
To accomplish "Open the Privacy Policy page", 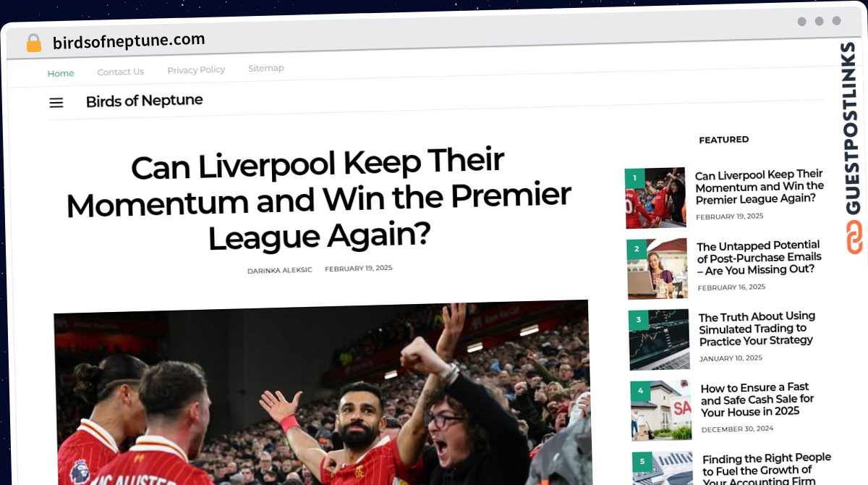I will (x=196, y=69).
